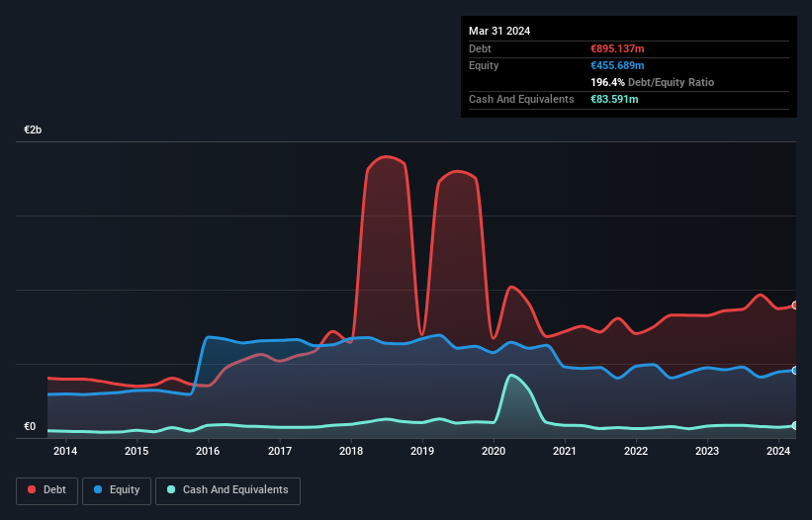Toggle the Debt series legend button
This screenshot has height=520, width=812.
(x=47, y=490)
